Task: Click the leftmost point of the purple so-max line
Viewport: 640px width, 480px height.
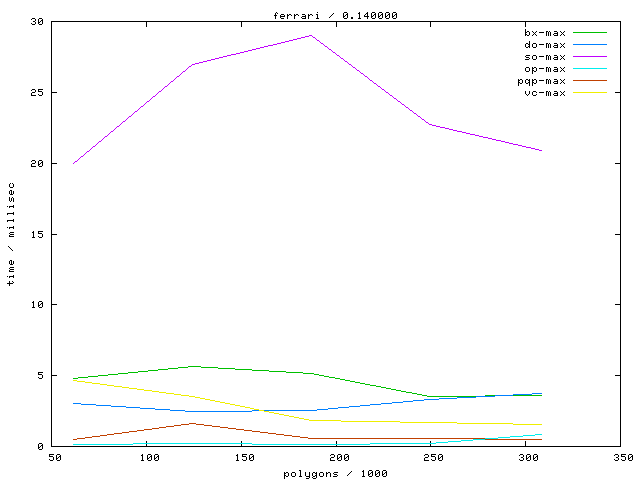Action: pos(73,163)
